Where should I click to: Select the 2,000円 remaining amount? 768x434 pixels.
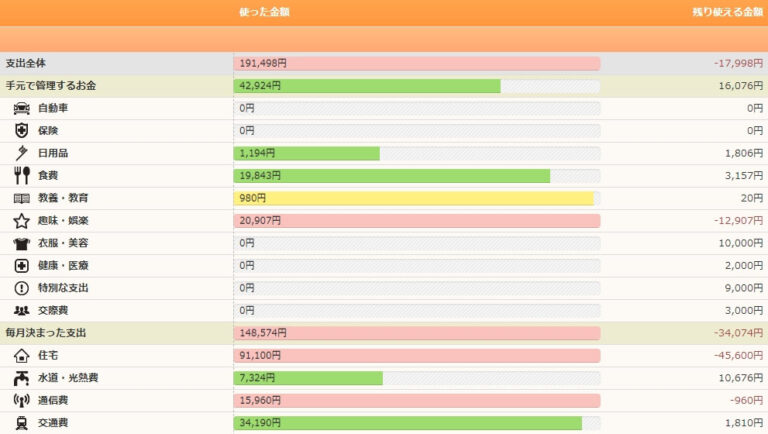tap(744, 266)
